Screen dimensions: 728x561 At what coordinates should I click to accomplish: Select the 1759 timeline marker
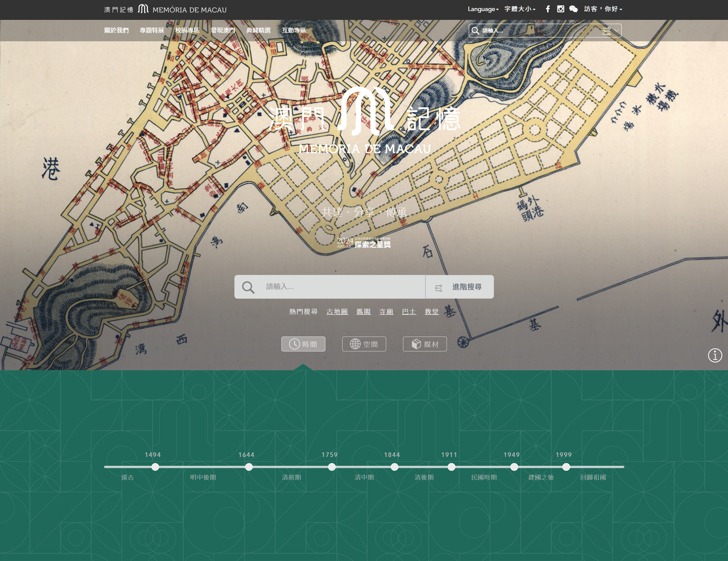[x=332, y=467]
